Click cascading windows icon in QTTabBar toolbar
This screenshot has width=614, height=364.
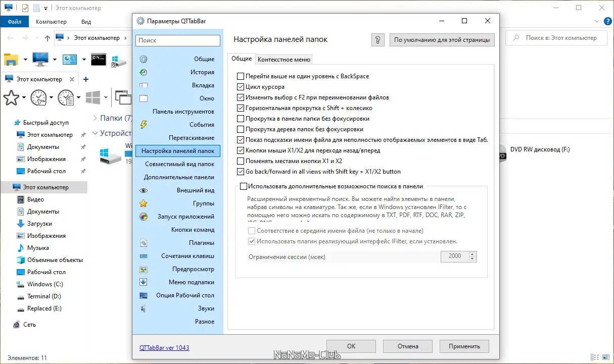tap(123, 97)
